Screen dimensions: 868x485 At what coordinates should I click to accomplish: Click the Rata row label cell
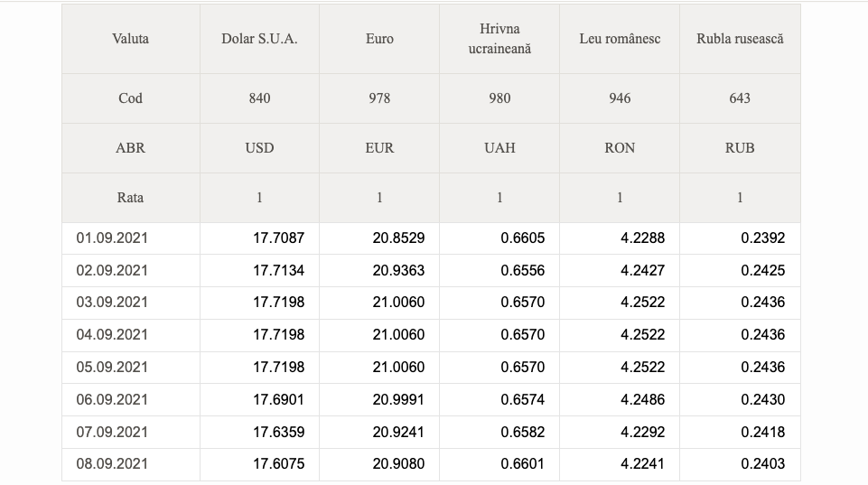tap(131, 198)
